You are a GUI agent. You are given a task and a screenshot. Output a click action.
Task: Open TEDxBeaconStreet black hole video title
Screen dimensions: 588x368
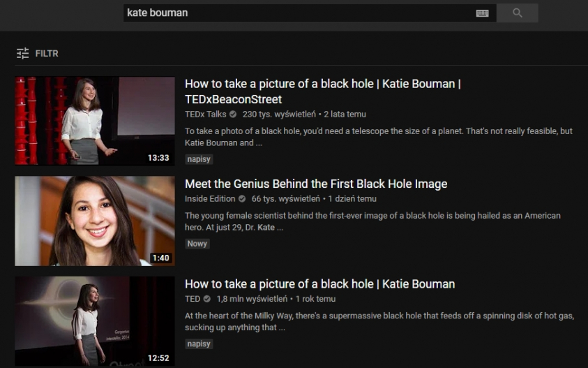click(322, 91)
